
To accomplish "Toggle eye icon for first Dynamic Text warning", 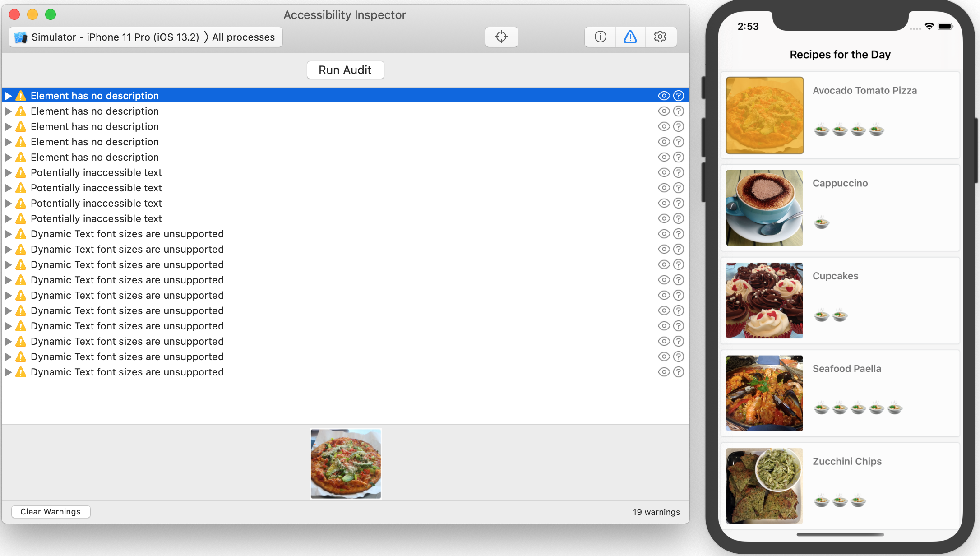I will (x=664, y=234).
